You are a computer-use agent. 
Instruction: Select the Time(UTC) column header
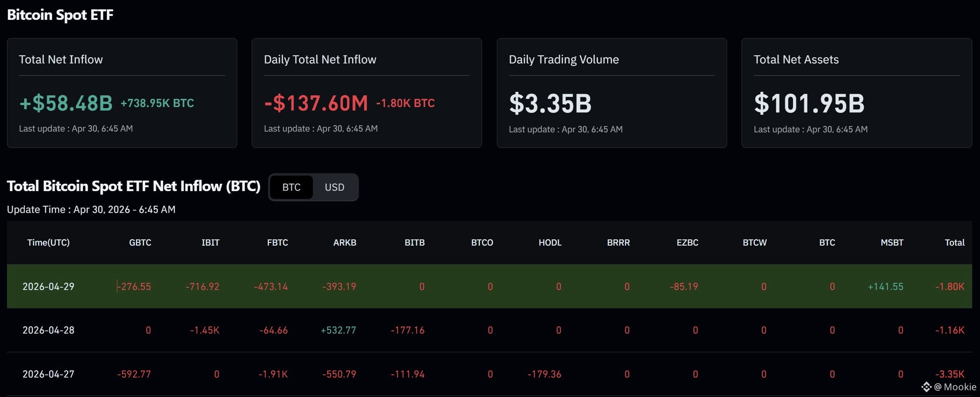coord(48,242)
